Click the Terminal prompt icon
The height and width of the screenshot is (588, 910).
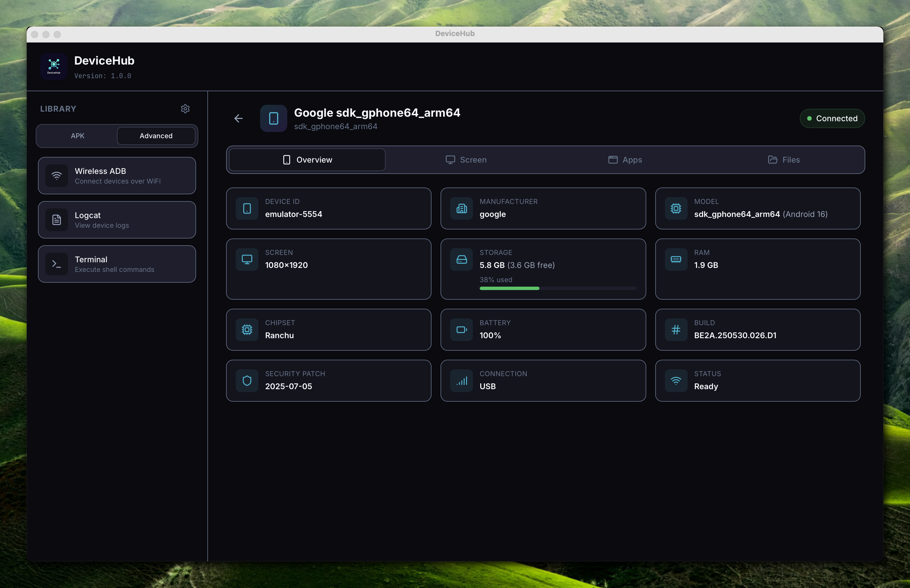click(x=56, y=264)
